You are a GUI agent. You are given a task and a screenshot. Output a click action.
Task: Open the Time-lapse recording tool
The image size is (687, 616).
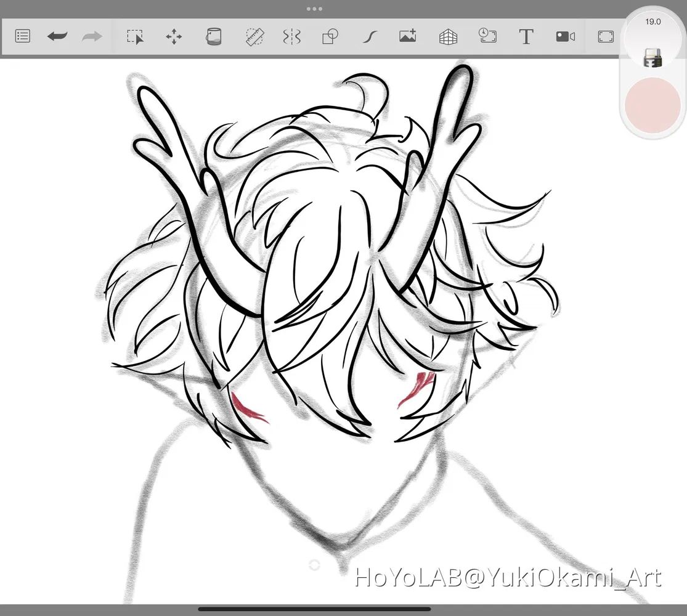pos(487,36)
